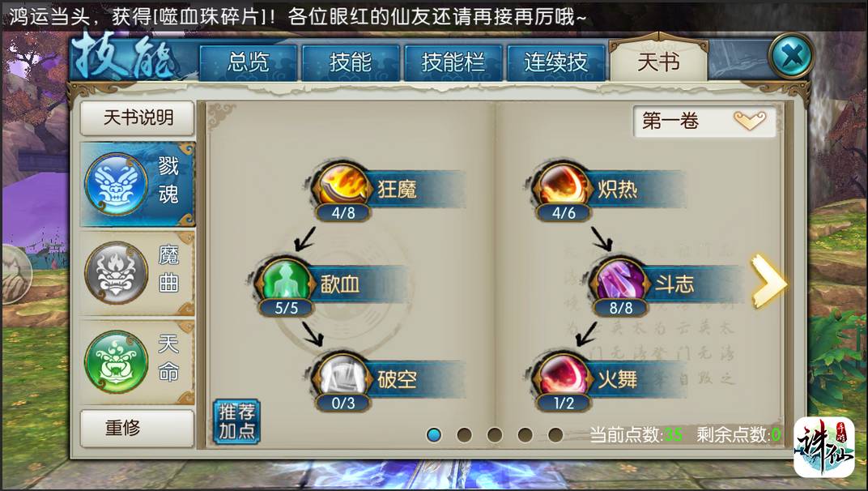The width and height of the screenshot is (868, 491).
Task: Tap the green 歃血 skill icon
Action: coord(286,280)
